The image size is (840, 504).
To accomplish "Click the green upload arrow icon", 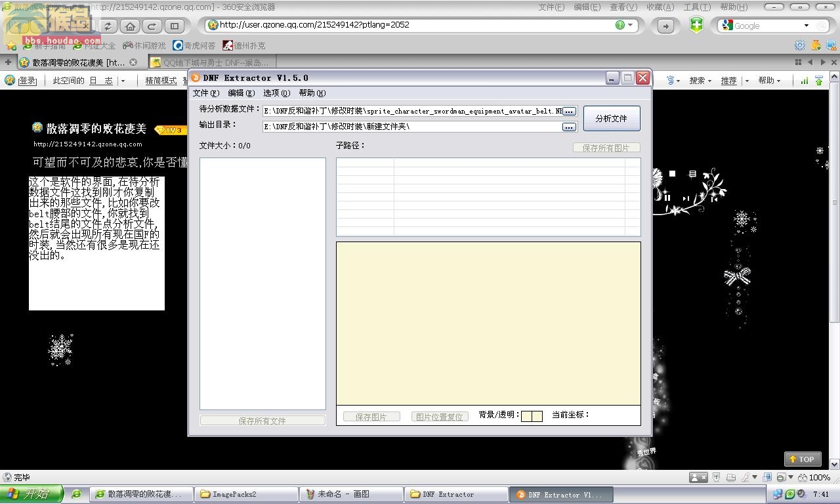I will 819,80.
